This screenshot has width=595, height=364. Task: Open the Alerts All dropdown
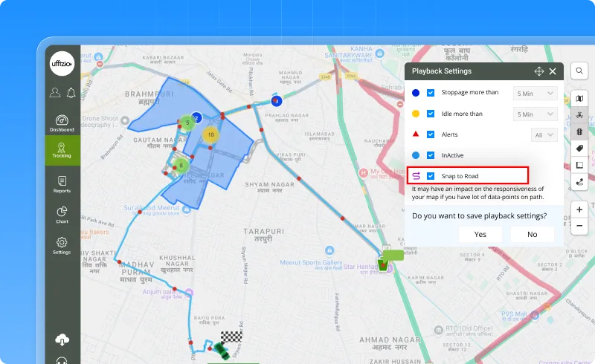click(x=544, y=135)
